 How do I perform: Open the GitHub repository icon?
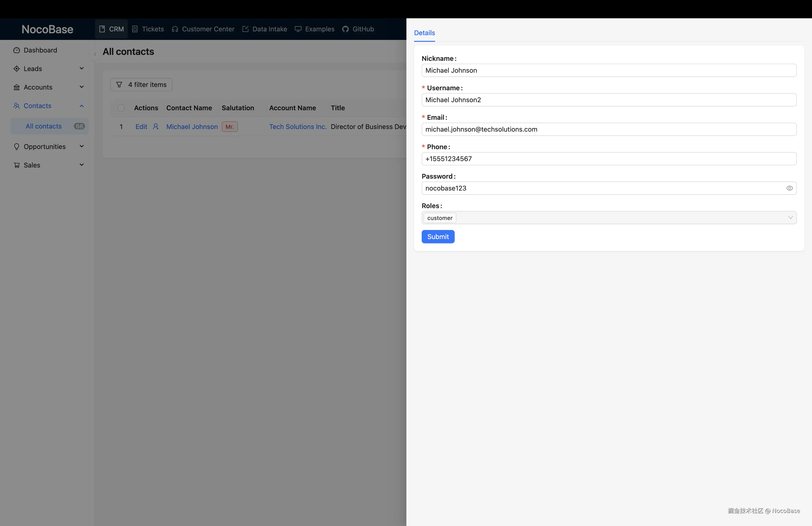coord(346,29)
